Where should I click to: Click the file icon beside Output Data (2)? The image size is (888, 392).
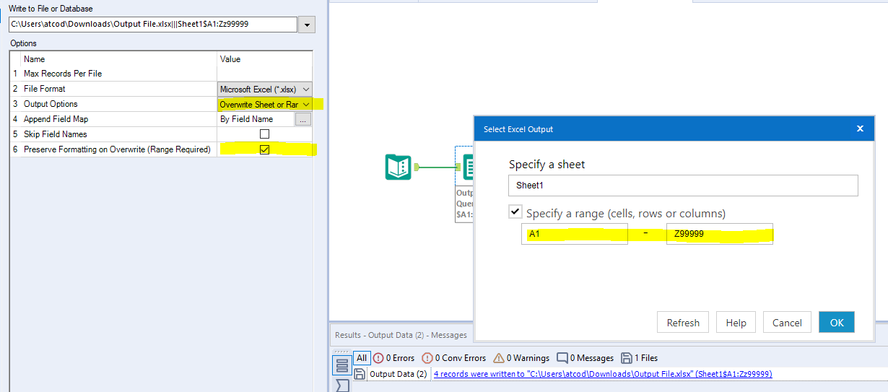(x=359, y=374)
